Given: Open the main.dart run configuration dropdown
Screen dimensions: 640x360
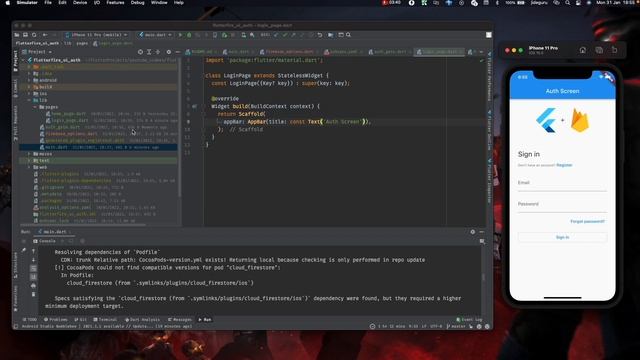Looking at the screenshot, I should point(156,35).
